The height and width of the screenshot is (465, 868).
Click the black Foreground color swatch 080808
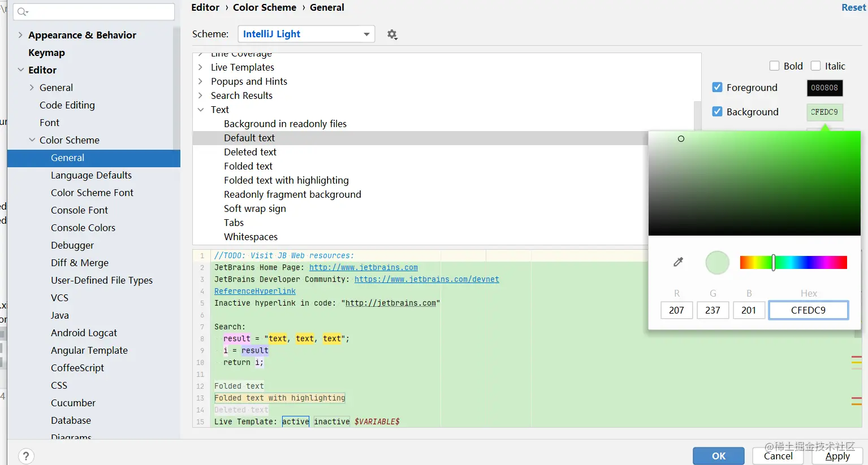[824, 88]
